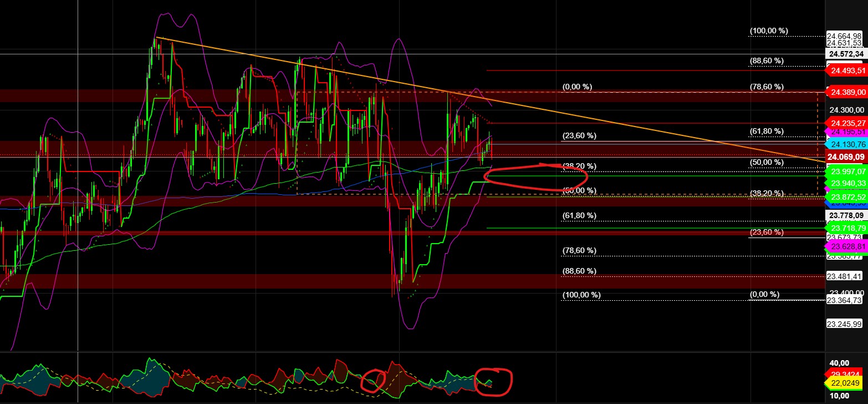Screen dimensions: 868x404
Task: Select the red circle annotation on oscillator panel
Action: tap(493, 381)
